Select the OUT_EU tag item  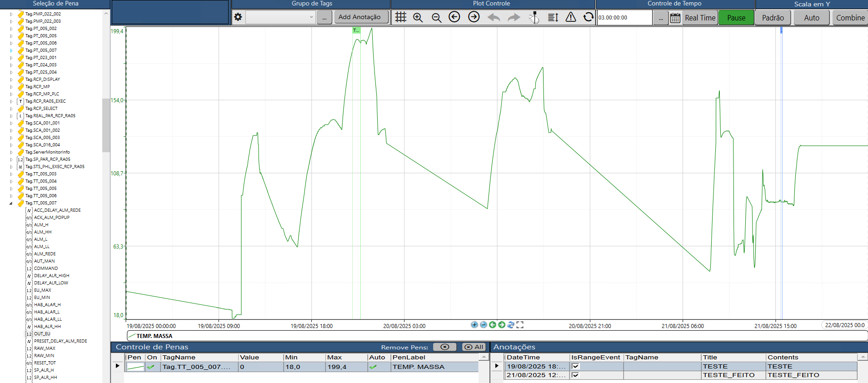(42, 334)
